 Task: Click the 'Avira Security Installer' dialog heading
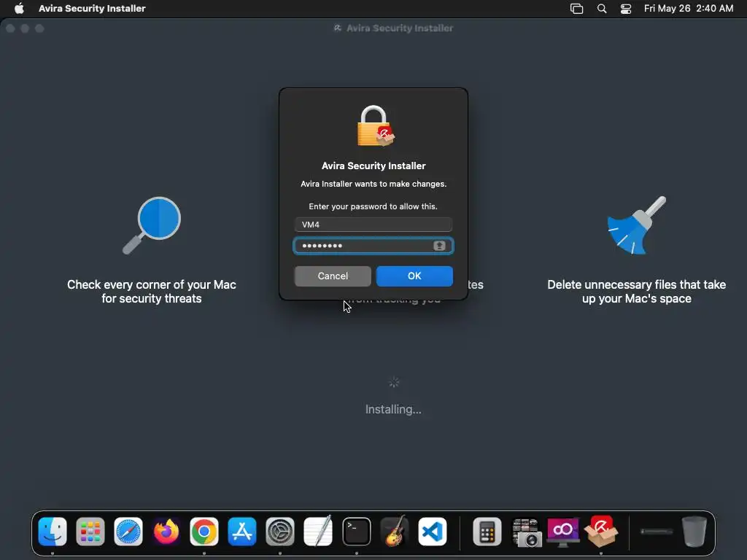pos(373,166)
